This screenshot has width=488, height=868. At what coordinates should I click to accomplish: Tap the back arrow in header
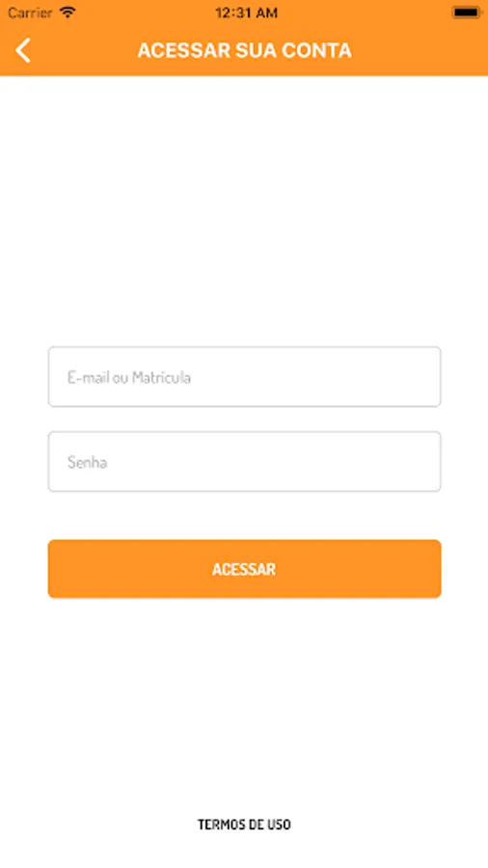pos(23,50)
